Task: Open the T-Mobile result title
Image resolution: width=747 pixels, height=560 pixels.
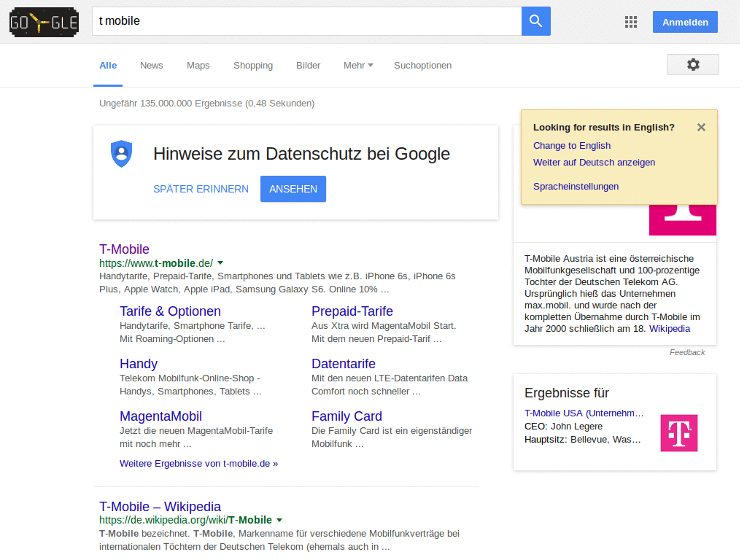Action: (x=124, y=249)
